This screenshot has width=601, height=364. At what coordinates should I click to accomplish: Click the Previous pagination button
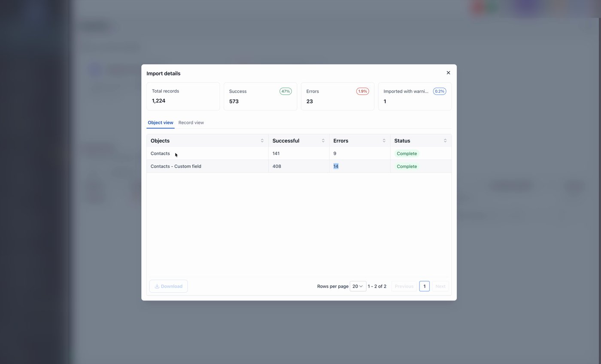404,286
